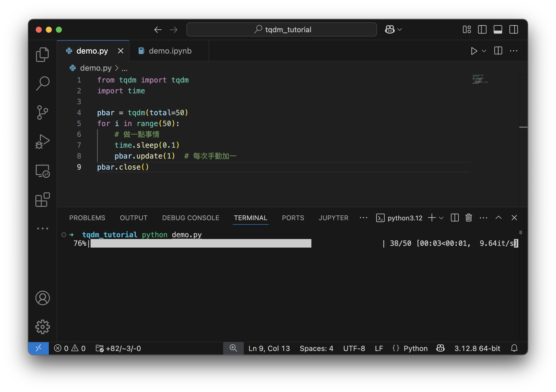Screen dimensions: 556x392
Task: Show additional views in activity bar
Action: [43, 228]
